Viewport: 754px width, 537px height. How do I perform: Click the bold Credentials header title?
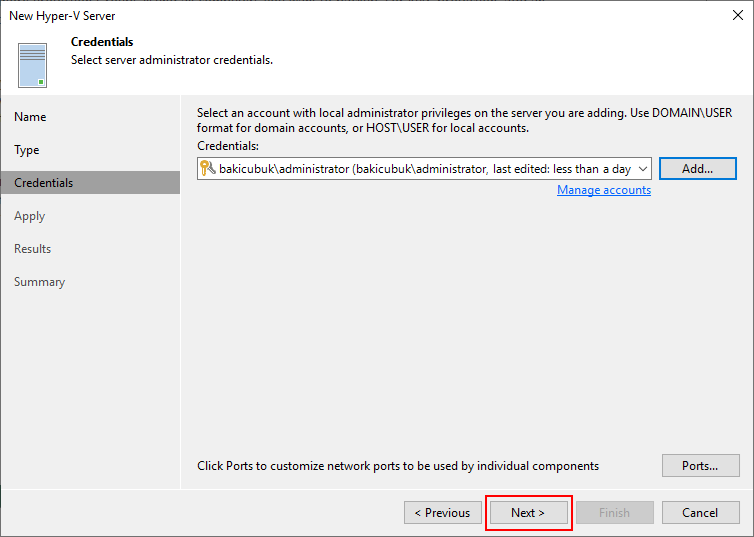click(102, 42)
